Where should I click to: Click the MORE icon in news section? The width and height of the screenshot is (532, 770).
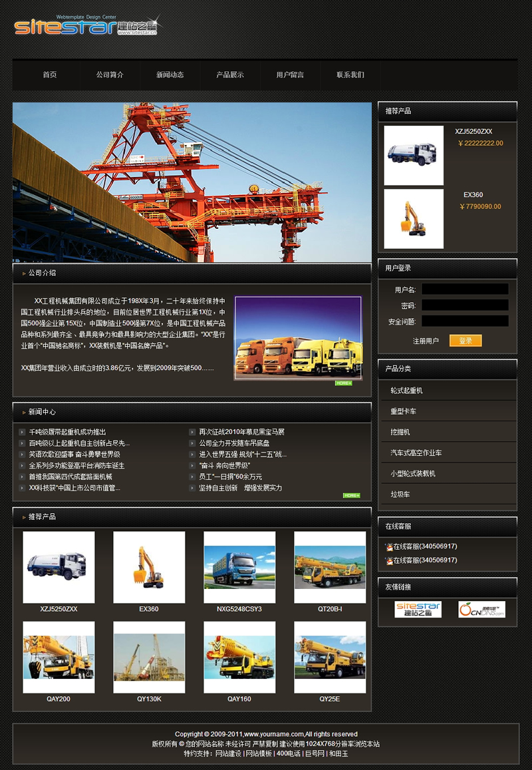[x=351, y=495]
